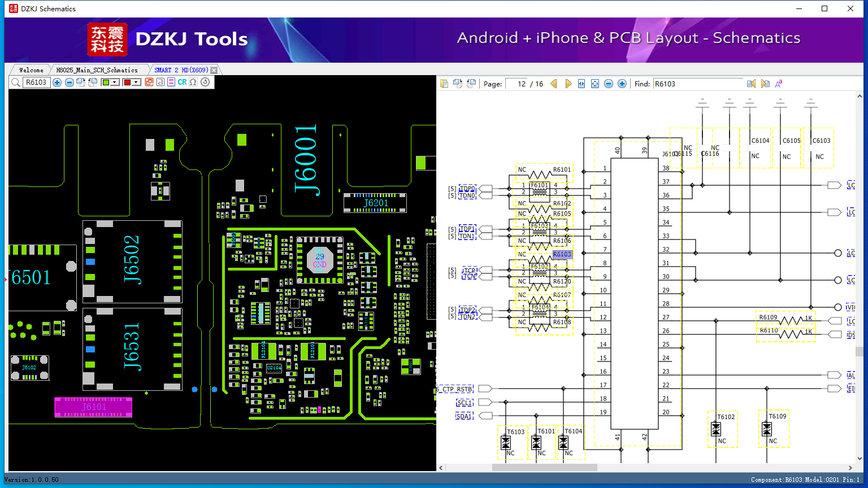The width and height of the screenshot is (868, 488).
Task: Click the R6110 resistor label
Action: tap(769, 330)
